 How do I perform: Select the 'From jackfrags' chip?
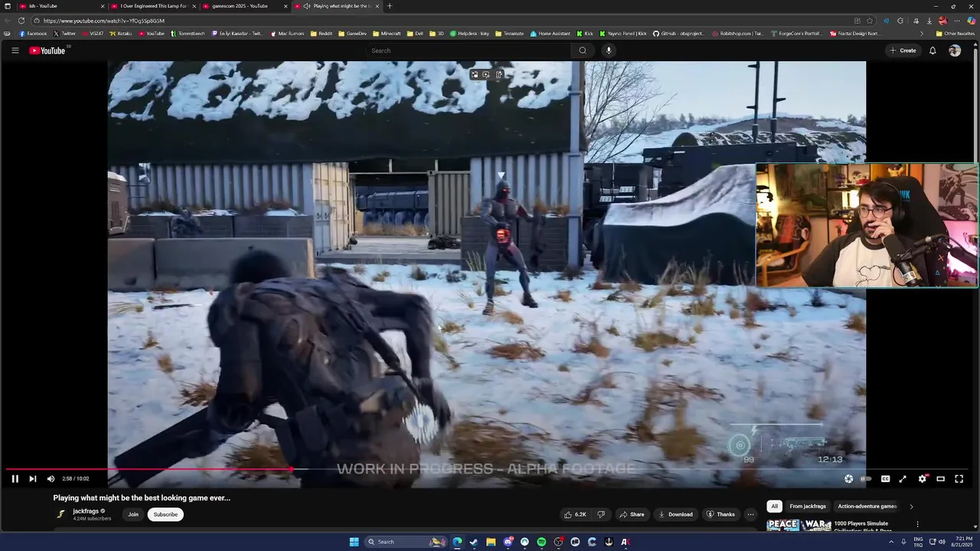click(808, 506)
